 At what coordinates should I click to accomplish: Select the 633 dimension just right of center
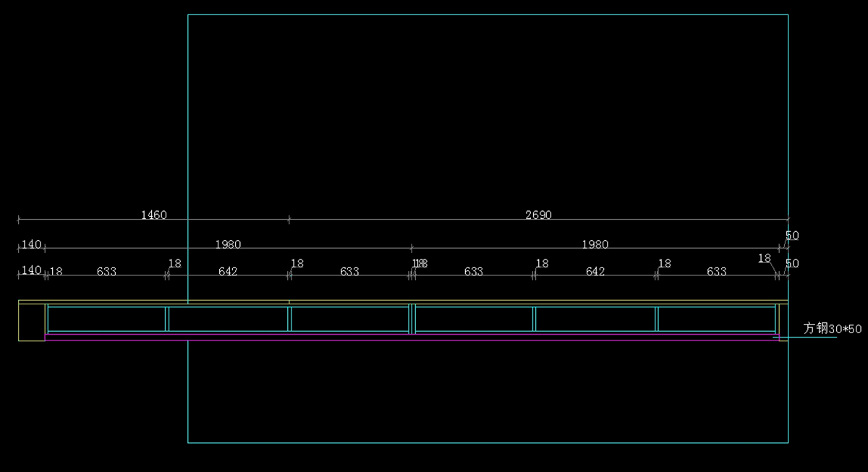pos(473,272)
